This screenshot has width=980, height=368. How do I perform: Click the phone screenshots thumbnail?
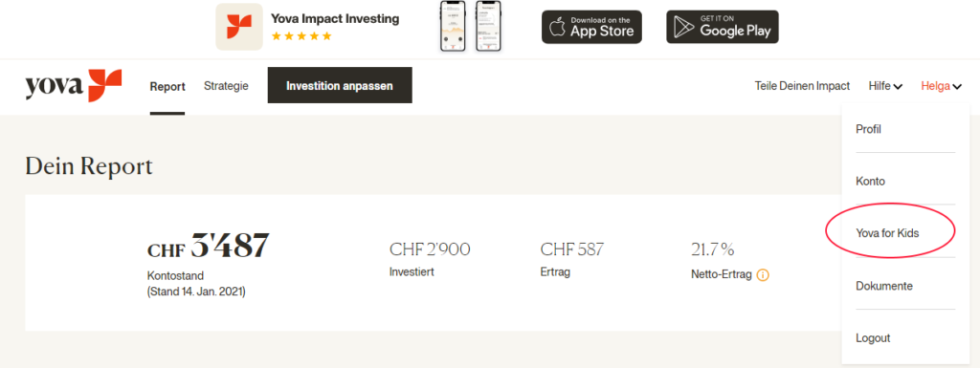pos(471,26)
